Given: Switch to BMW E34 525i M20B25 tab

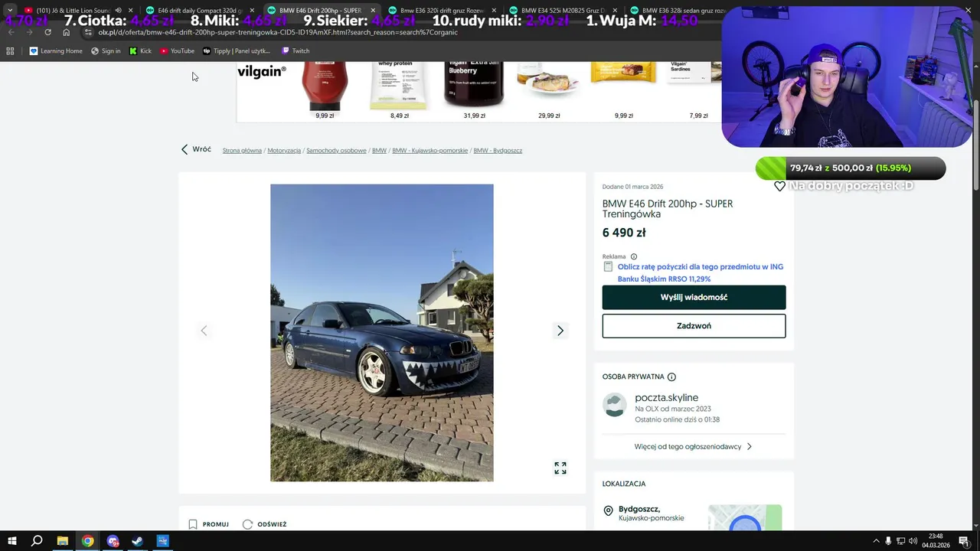Looking at the screenshot, I should coord(563,10).
